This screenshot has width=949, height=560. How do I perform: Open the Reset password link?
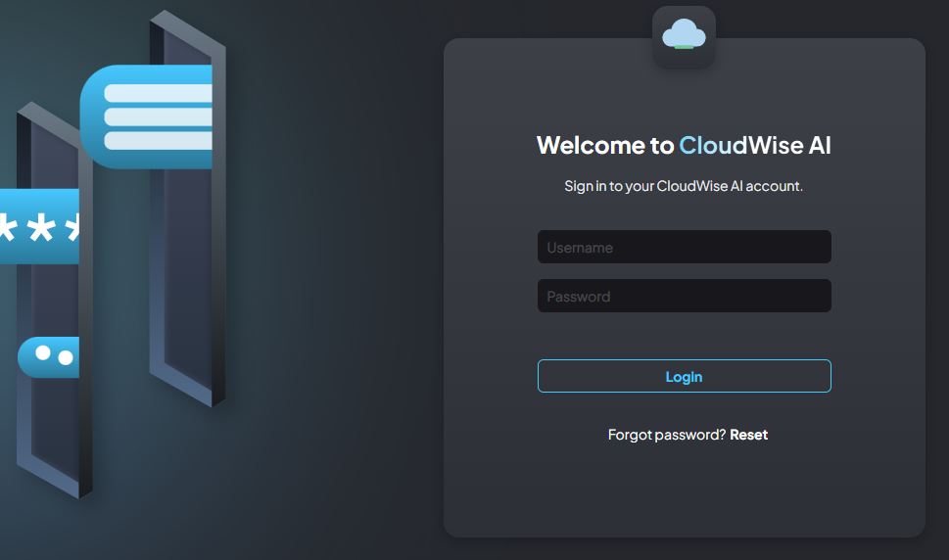pyautogui.click(x=748, y=435)
